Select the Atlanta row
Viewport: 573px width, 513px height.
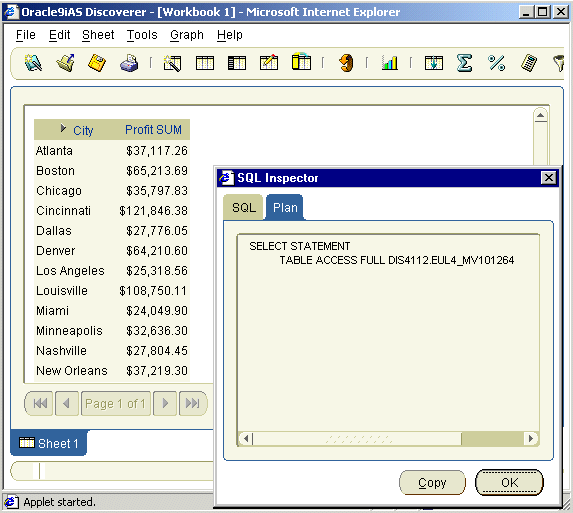[x=112, y=151]
